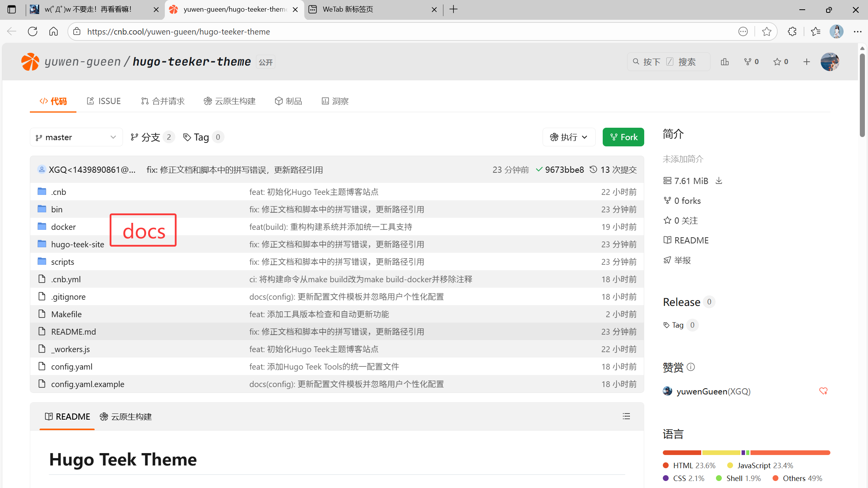Click the repository search input field
The width and height of the screenshot is (868, 488).
tap(668, 62)
